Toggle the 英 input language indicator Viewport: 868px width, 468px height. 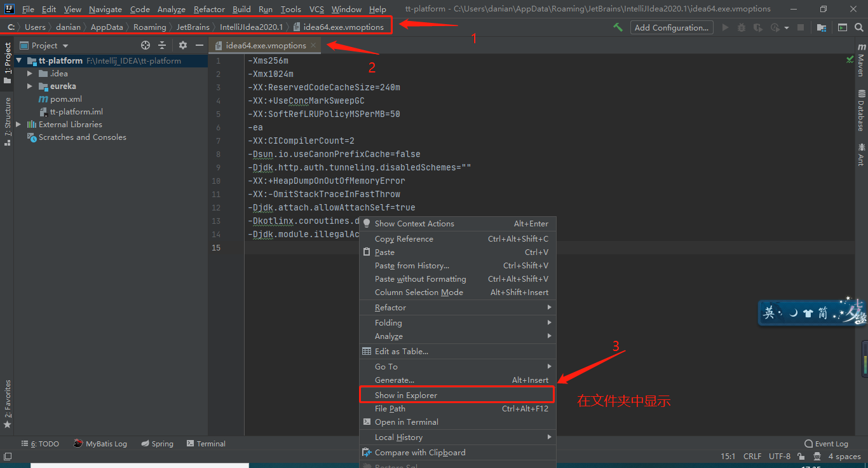[769, 313]
